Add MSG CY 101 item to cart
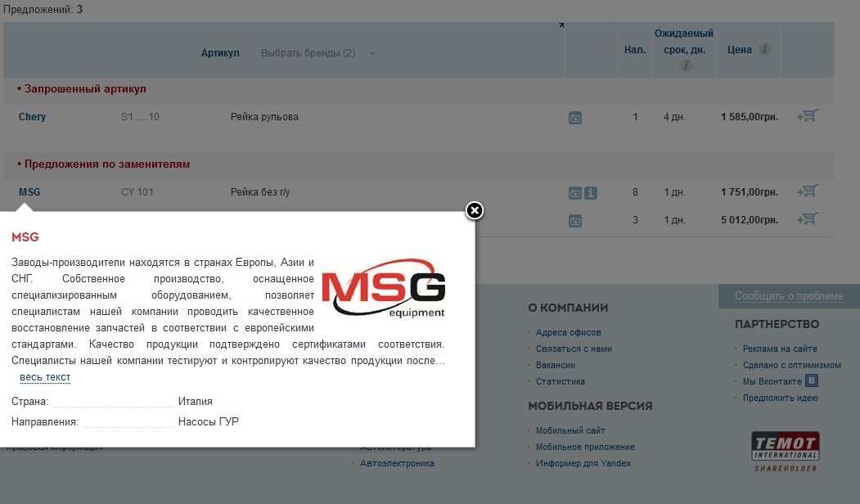860x504 pixels. [808, 191]
